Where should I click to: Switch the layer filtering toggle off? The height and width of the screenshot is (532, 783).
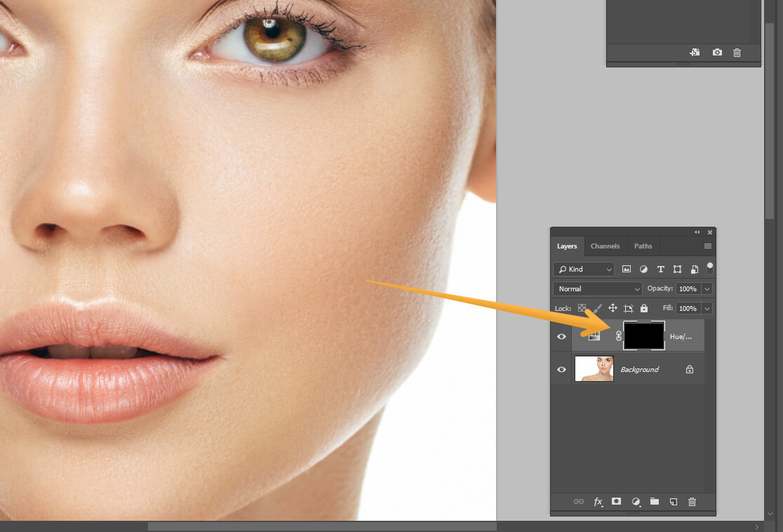[709, 267]
